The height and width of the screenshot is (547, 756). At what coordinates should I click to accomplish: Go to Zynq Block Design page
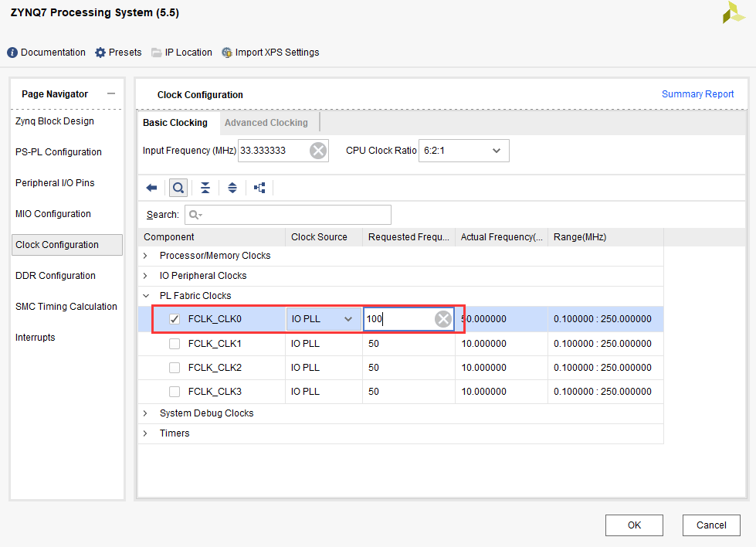pyautogui.click(x=55, y=121)
